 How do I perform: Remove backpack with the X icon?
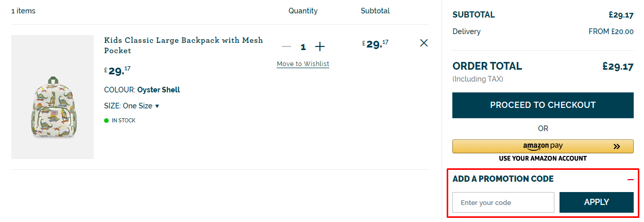pyautogui.click(x=424, y=43)
